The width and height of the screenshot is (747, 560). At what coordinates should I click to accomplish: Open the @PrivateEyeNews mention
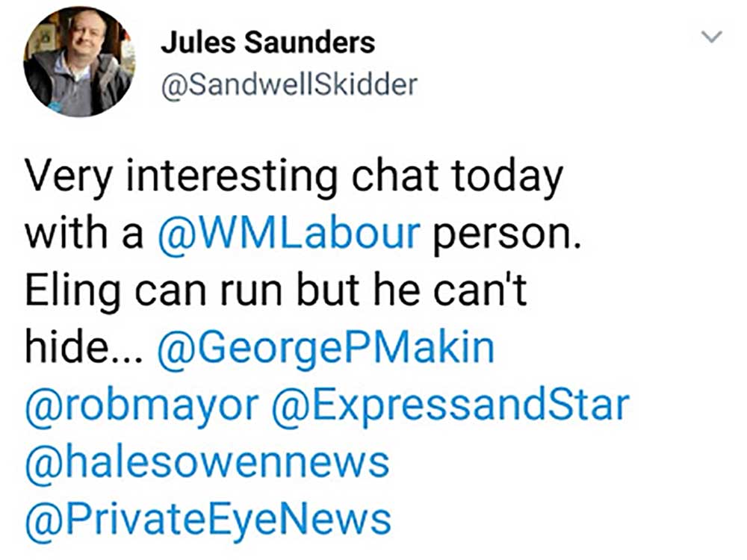(208, 519)
